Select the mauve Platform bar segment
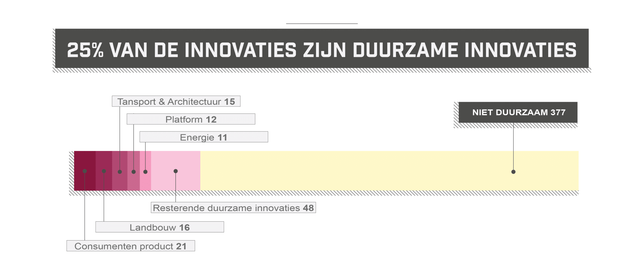644x266 pixels. (x=134, y=171)
